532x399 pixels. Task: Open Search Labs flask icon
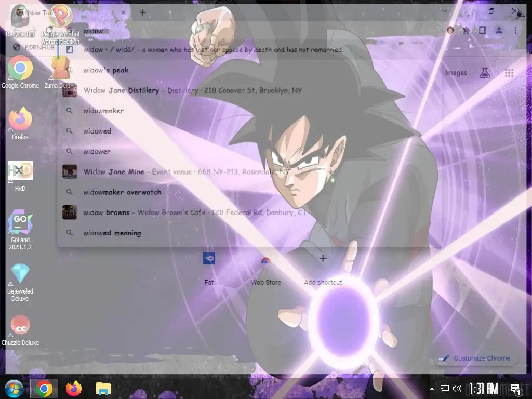tap(485, 73)
